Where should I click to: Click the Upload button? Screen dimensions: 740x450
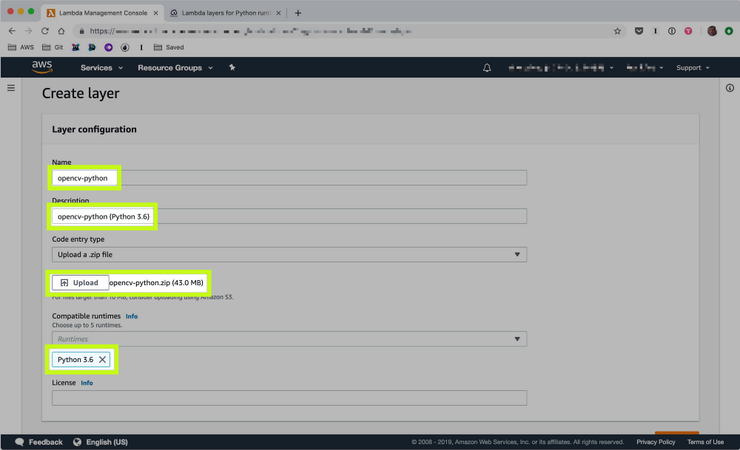click(80, 283)
